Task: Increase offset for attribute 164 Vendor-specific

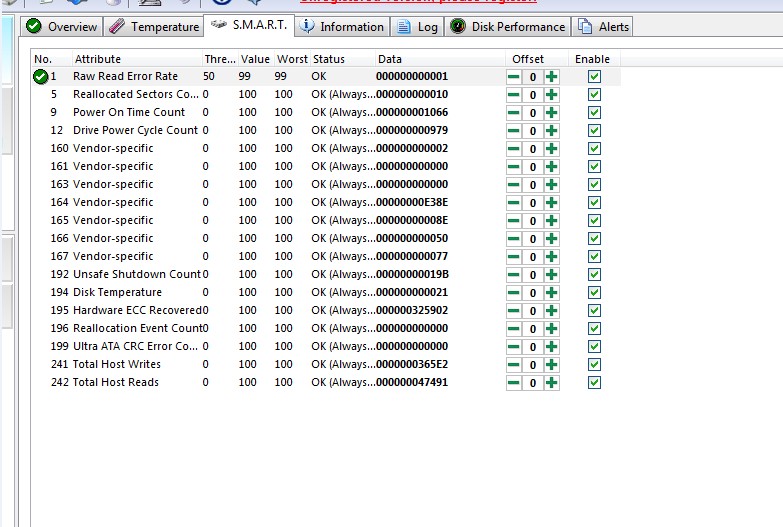Action: [551, 203]
